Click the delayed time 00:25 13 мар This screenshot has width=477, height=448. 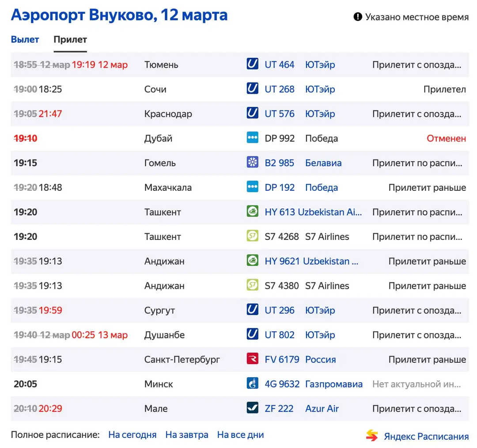pos(100,335)
